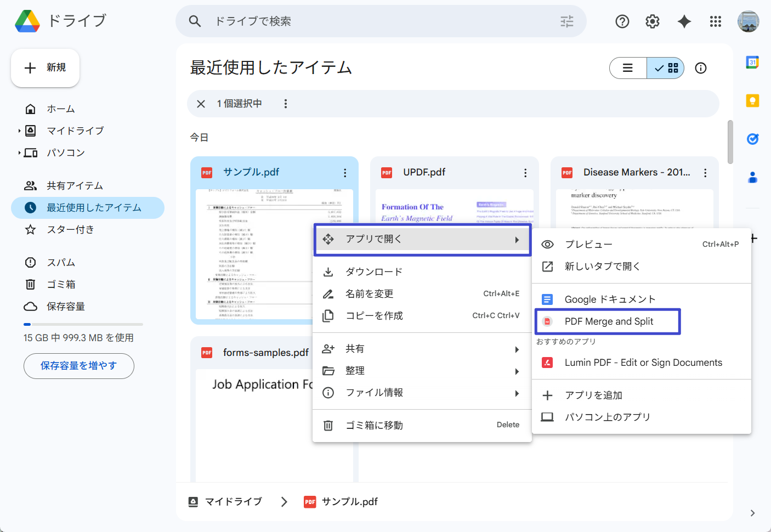Show side panel chevron at bottom right
771x532 pixels.
(x=752, y=513)
